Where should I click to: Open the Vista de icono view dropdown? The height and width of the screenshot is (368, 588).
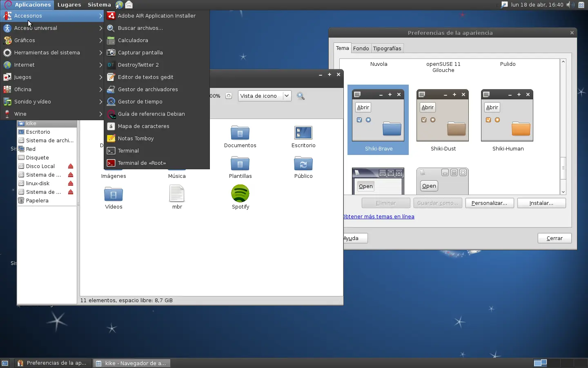(264, 96)
